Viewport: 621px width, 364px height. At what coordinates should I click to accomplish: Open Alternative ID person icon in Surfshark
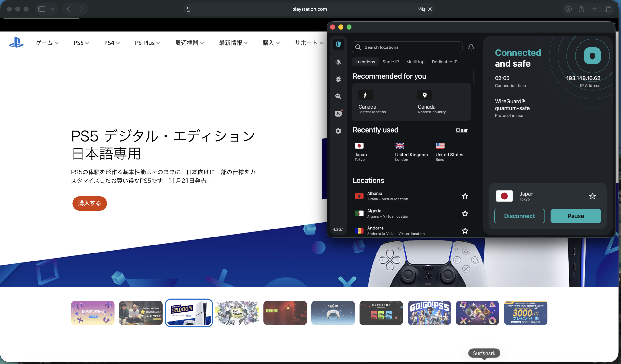click(x=338, y=113)
